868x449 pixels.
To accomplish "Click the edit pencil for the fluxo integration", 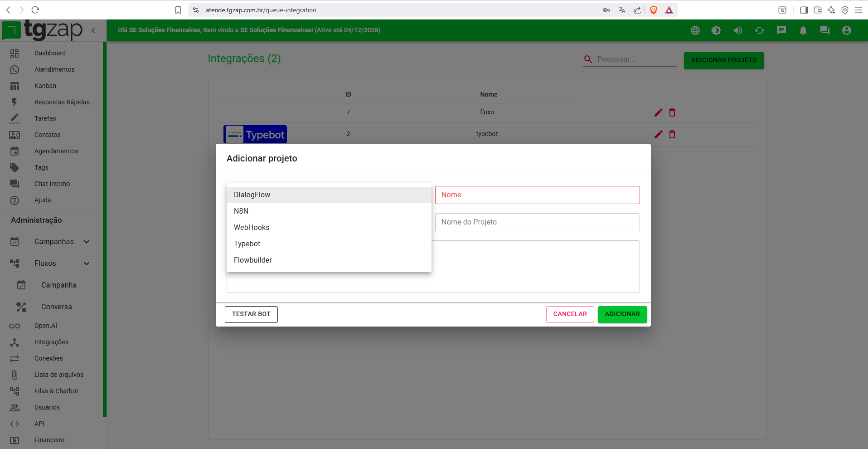I will (658, 112).
